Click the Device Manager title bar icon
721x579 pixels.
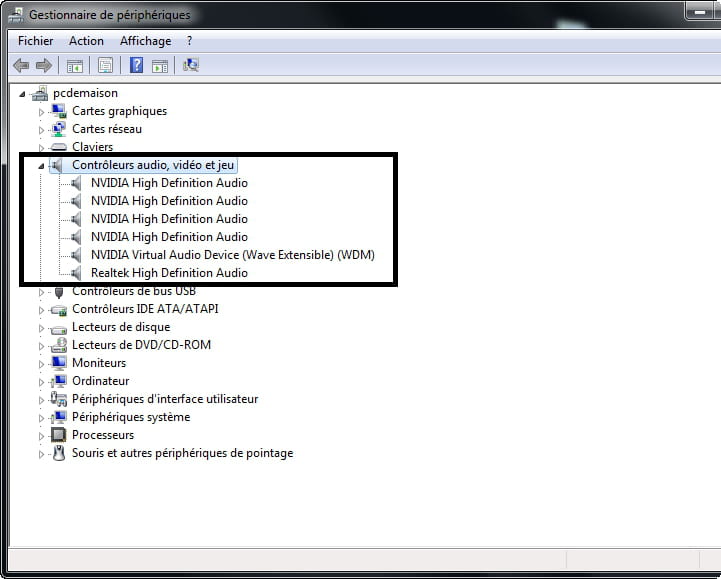pyautogui.click(x=16, y=15)
